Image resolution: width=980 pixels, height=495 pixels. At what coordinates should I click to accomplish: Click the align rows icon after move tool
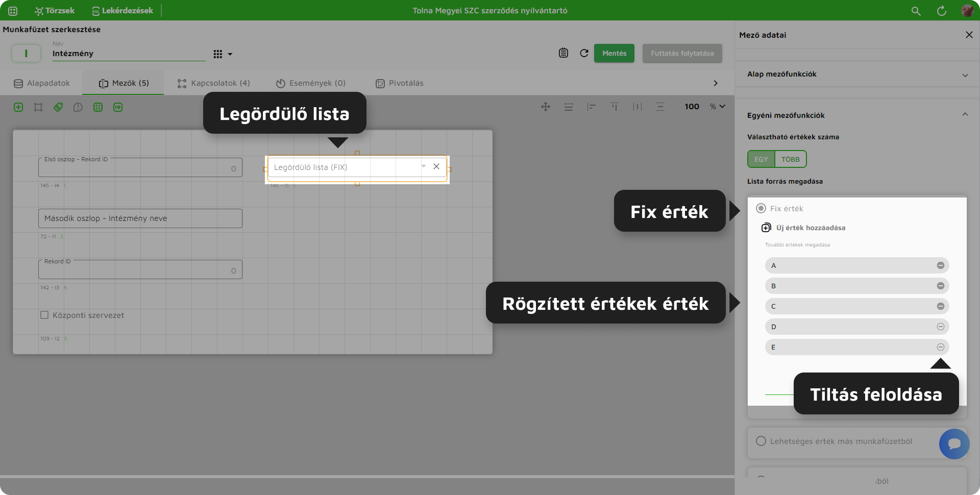[569, 107]
